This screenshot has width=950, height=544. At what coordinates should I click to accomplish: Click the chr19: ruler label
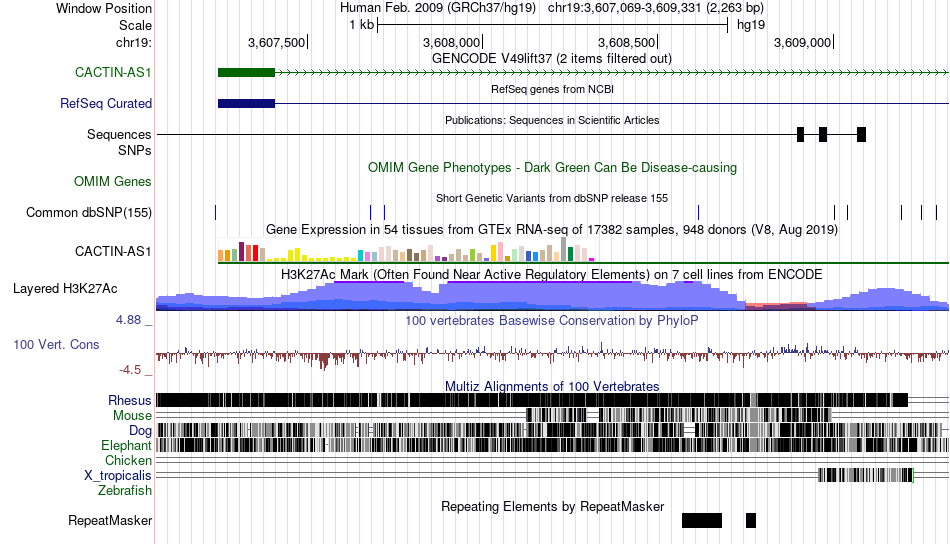(133, 42)
